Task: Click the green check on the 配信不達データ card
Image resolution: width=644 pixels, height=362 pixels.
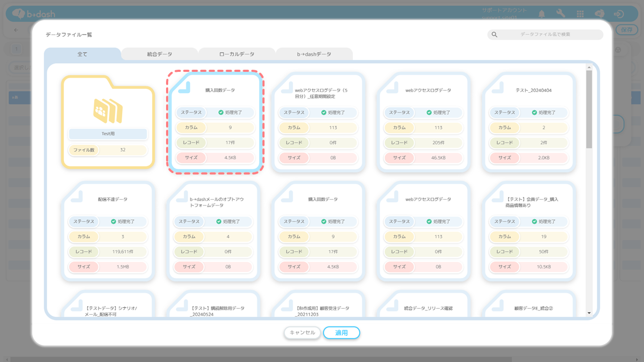Action: [113, 221]
